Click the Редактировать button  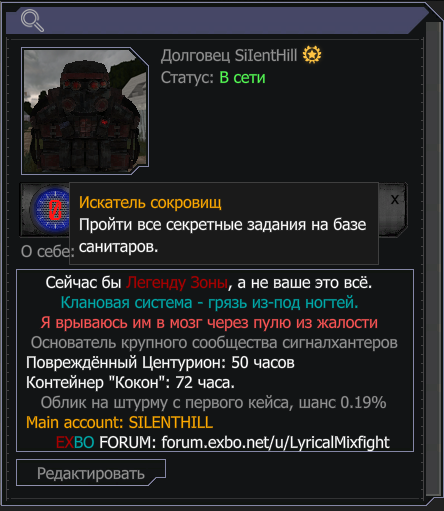91,473
